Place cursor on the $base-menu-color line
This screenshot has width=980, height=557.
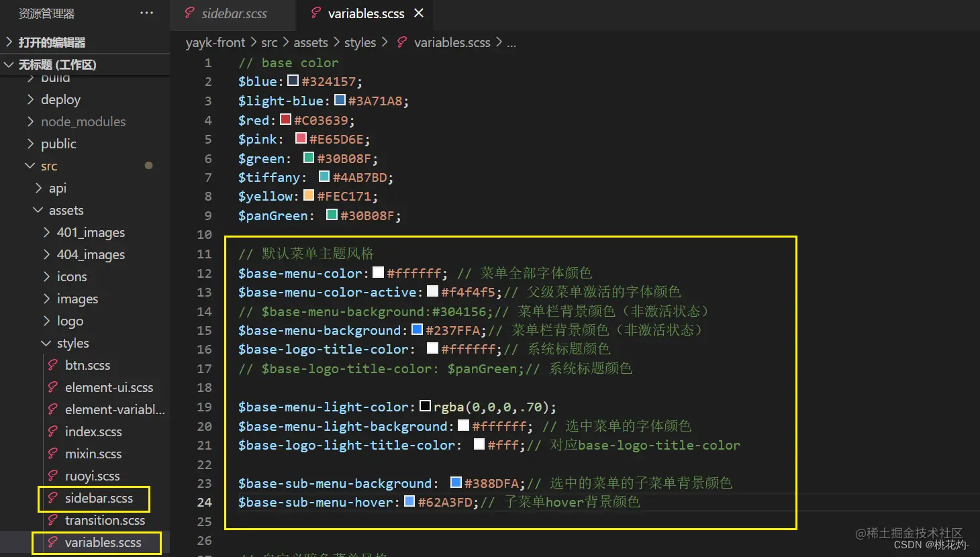tap(415, 273)
